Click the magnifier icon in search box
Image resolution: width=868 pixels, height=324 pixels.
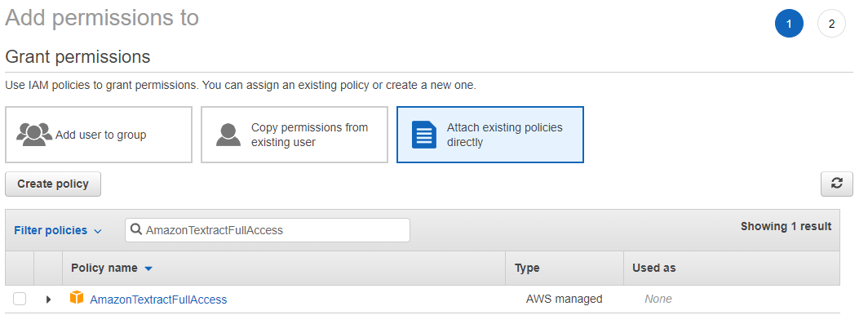136,230
